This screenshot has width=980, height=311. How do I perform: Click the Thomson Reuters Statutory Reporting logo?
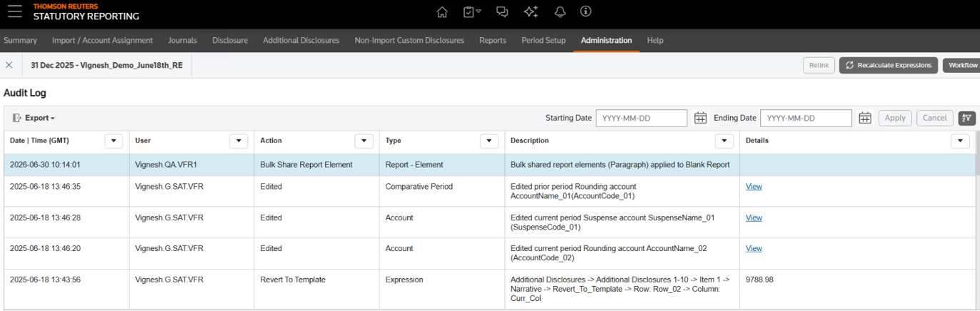[86, 11]
